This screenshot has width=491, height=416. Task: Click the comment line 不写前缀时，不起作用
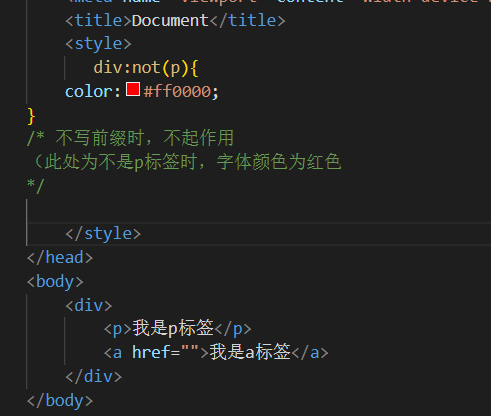click(x=131, y=138)
